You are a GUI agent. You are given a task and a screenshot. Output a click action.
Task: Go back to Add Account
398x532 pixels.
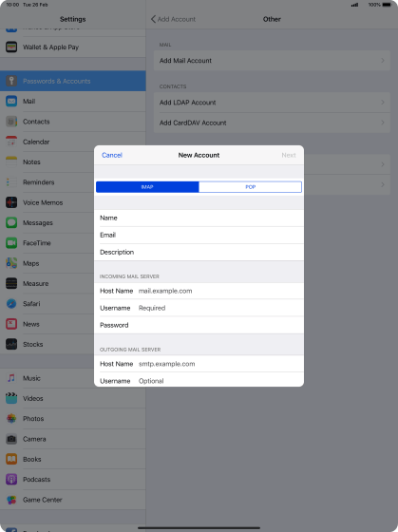[173, 19]
